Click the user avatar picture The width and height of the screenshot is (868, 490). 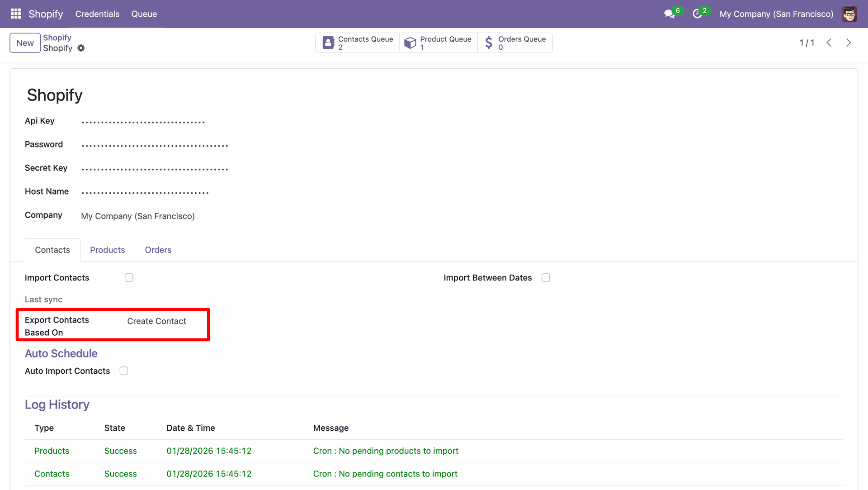[849, 14]
